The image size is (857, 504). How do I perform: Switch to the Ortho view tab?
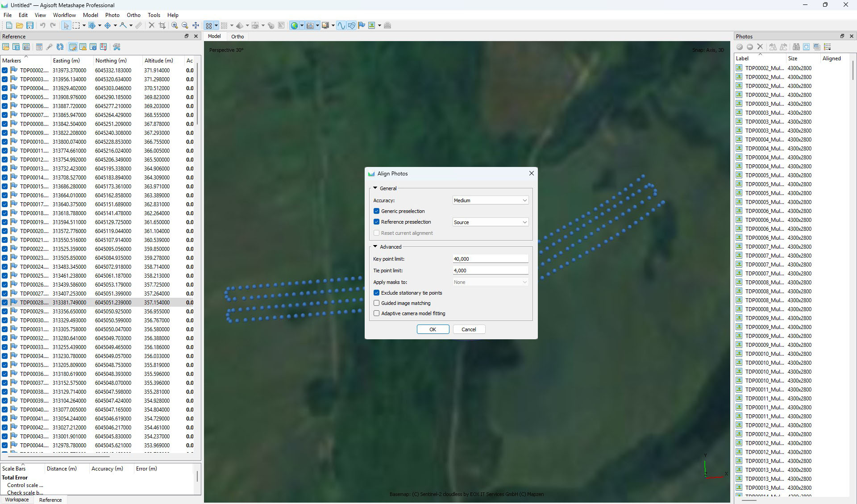pos(237,37)
